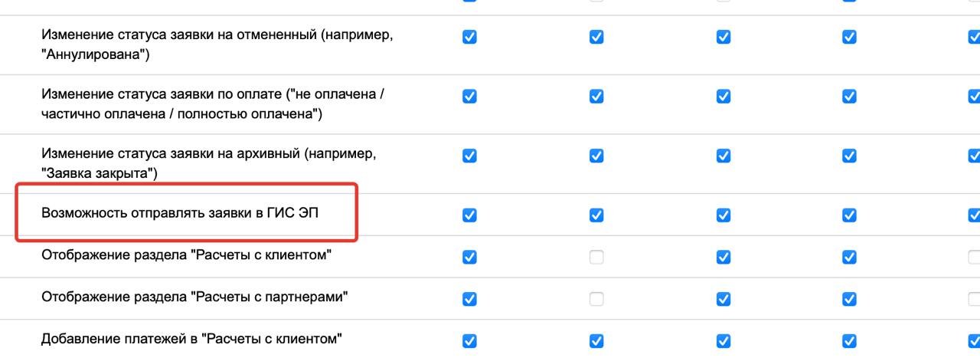The height and width of the screenshot is (358, 980).
Task: Toggle third-column checkbox in "Возможность отправлять заявки в ГИС ЭП" row
Action: (724, 215)
